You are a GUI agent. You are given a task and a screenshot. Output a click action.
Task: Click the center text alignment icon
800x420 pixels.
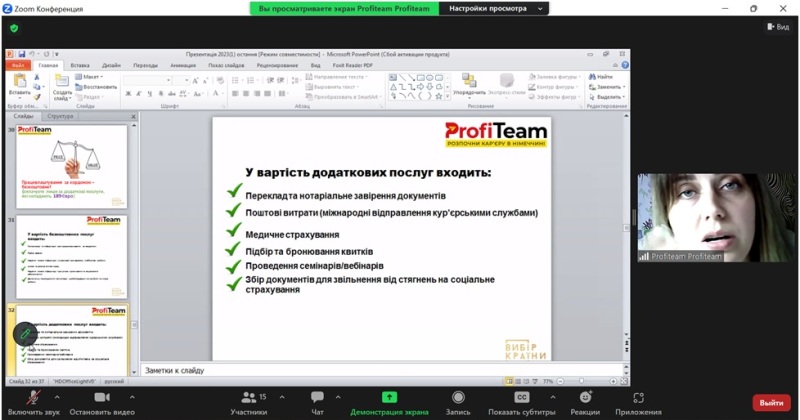tap(246, 93)
